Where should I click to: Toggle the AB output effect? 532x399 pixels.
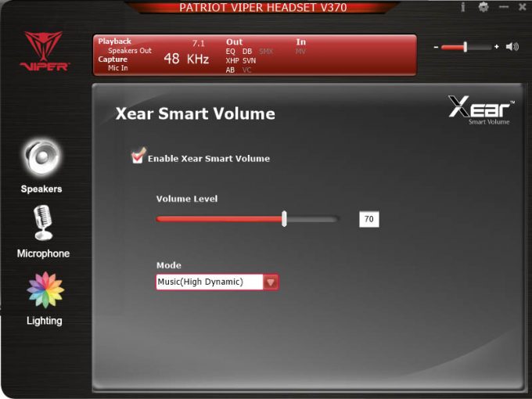pos(230,70)
